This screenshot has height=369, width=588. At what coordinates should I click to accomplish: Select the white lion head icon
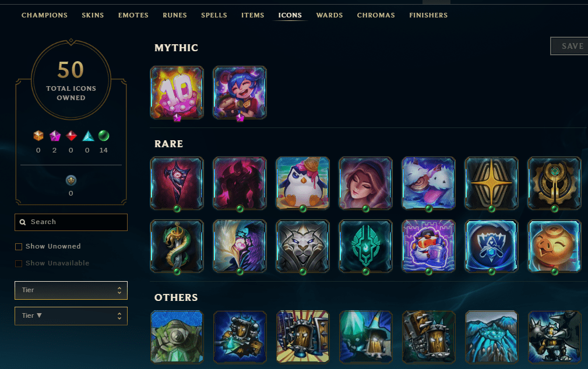[x=302, y=246]
